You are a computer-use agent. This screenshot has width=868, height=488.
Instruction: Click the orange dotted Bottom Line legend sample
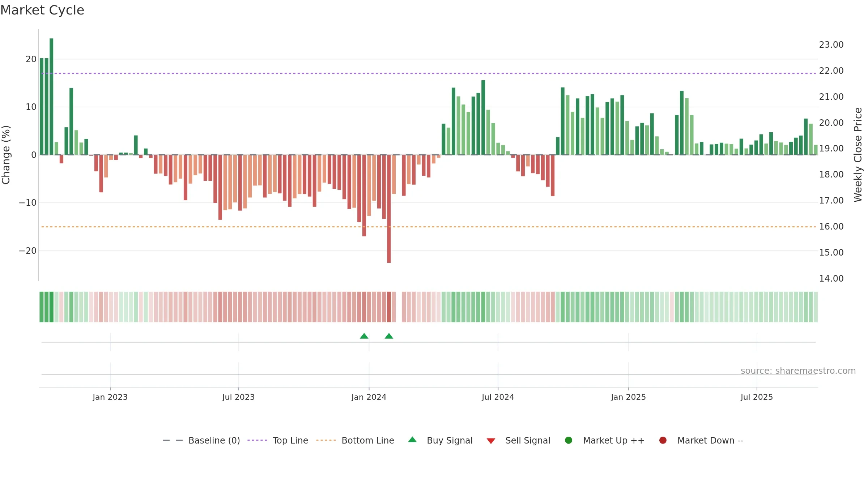tap(326, 440)
